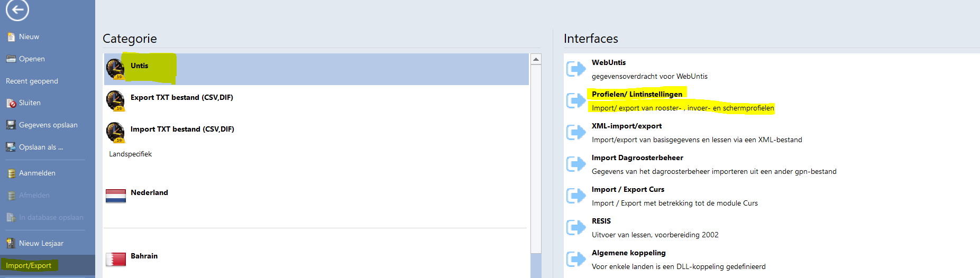The height and width of the screenshot is (278, 980).
Task: Click 'gegevensoverdracht voor WebUntis' description
Action: [649, 77]
